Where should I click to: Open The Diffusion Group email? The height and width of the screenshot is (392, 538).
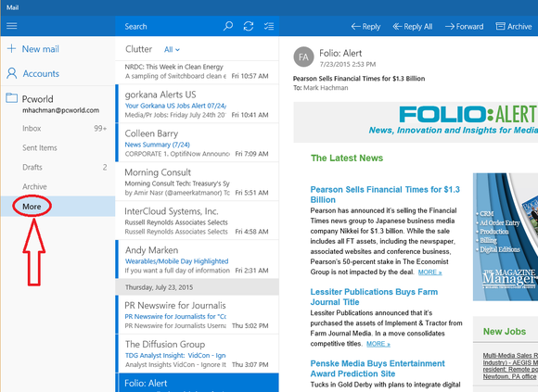tap(197, 353)
